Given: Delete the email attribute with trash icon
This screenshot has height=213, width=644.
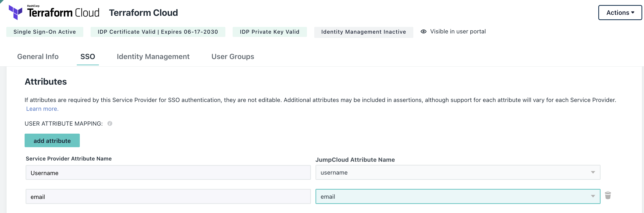Looking at the screenshot, I should pos(608,195).
